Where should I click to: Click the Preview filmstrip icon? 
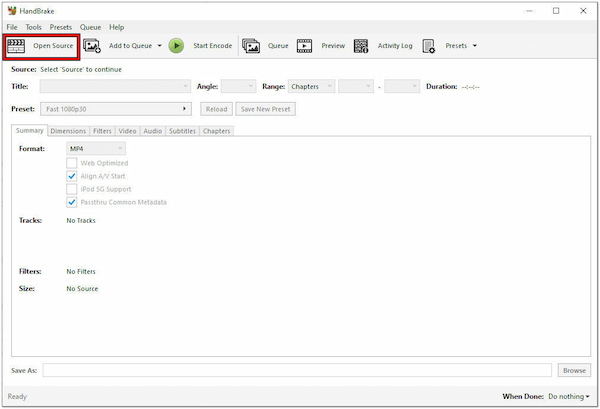(305, 45)
